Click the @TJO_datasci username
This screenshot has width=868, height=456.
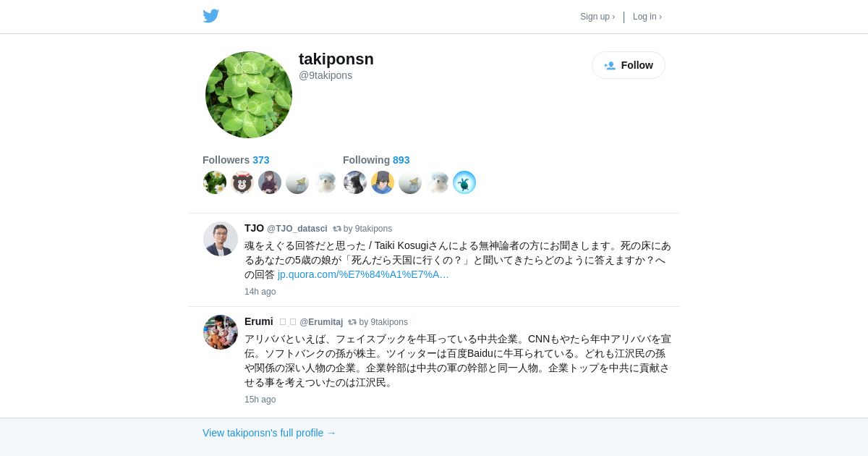297,229
